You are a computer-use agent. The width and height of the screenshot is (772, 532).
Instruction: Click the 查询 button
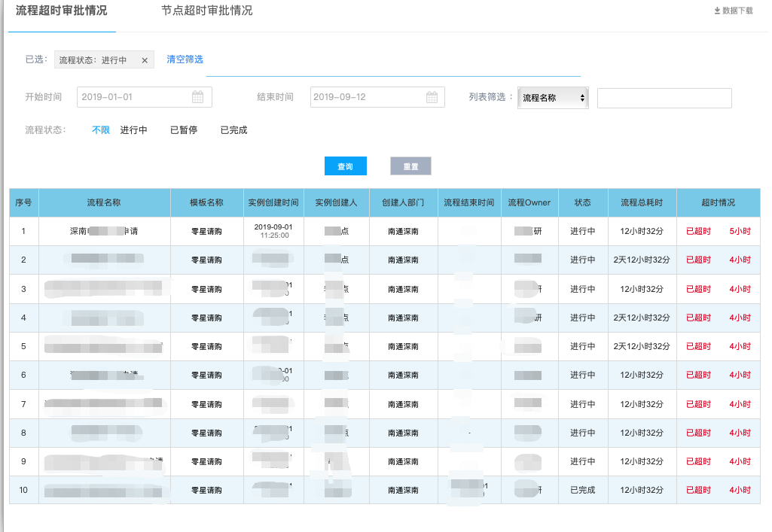pos(345,166)
